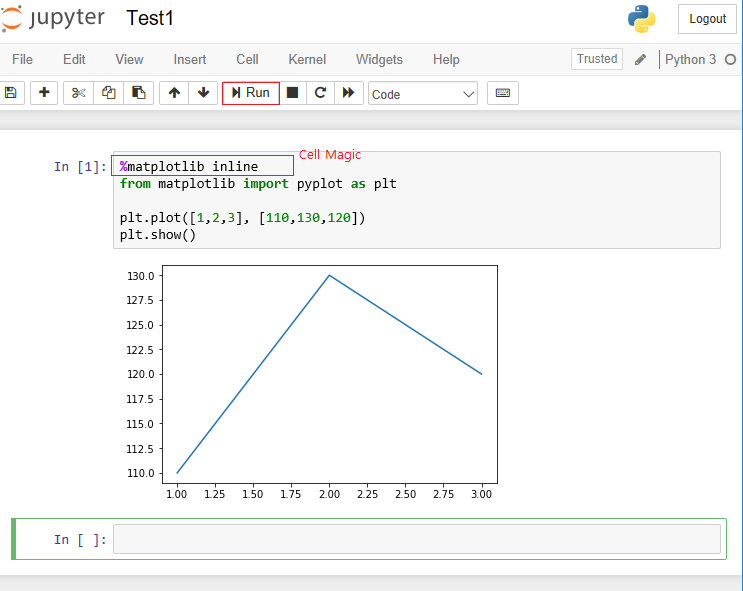Click the empty In [ ]: prompt
The width and height of the screenshot is (743, 591).
pyautogui.click(x=80, y=540)
